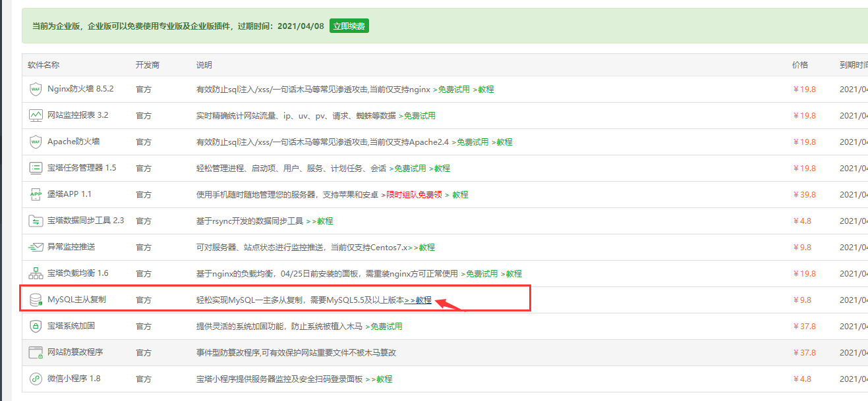Select MySQL主从复制 name
Viewport: 868px width, 401px height.
(x=76, y=300)
